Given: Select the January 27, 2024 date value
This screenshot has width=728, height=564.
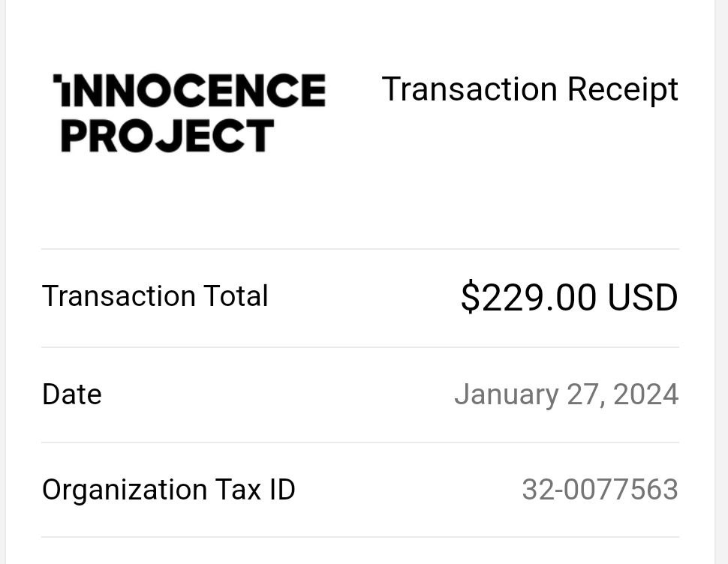Looking at the screenshot, I should (x=567, y=396).
